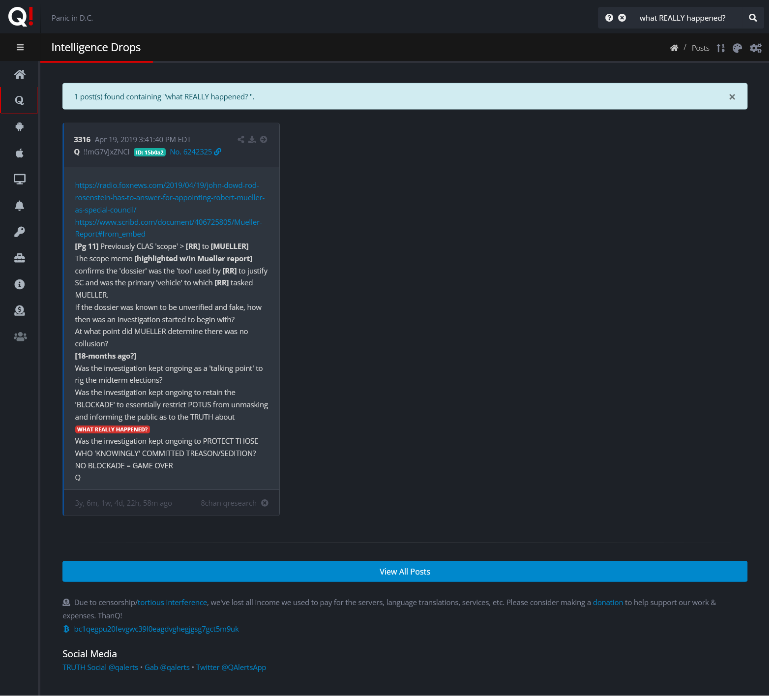Open the donate dollar sidebar icon
The height and width of the screenshot is (700, 774).
(20, 310)
